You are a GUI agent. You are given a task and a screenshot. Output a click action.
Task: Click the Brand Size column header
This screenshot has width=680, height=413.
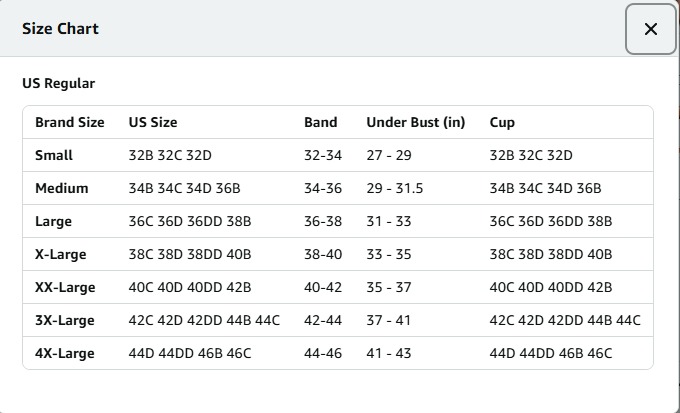click(x=69, y=122)
